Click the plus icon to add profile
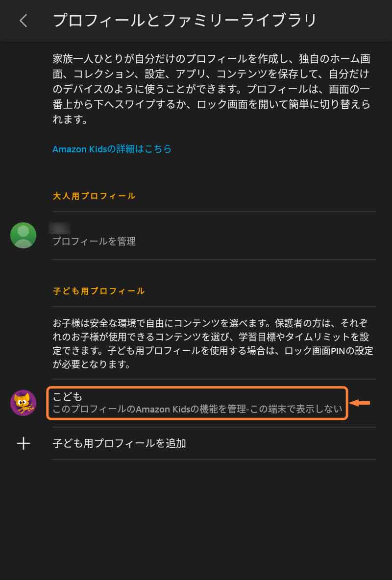Image resolution: width=392 pixels, height=580 pixels. (24, 443)
